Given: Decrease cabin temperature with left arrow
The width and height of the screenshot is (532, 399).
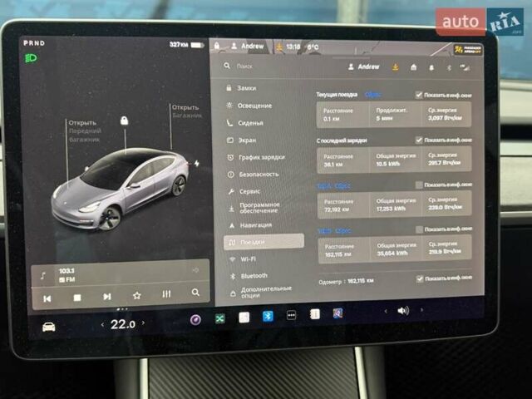Looking at the screenshot, I should point(102,324).
